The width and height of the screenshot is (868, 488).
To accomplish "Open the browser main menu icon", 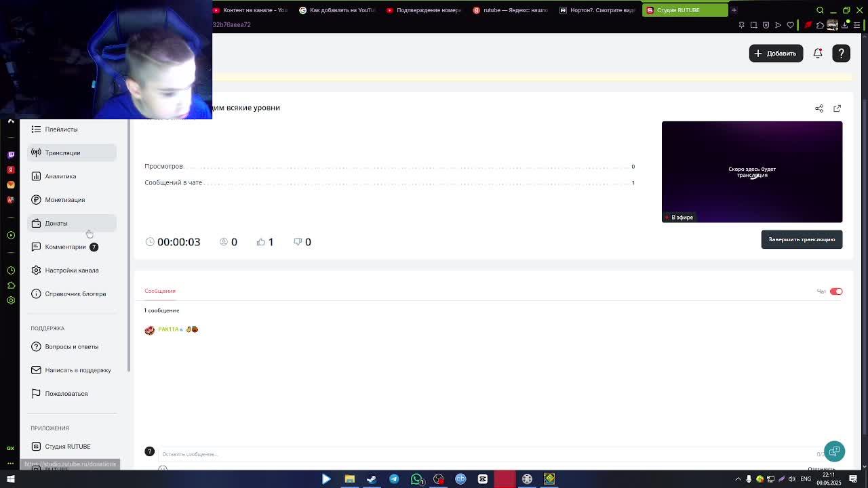I will [857, 25].
